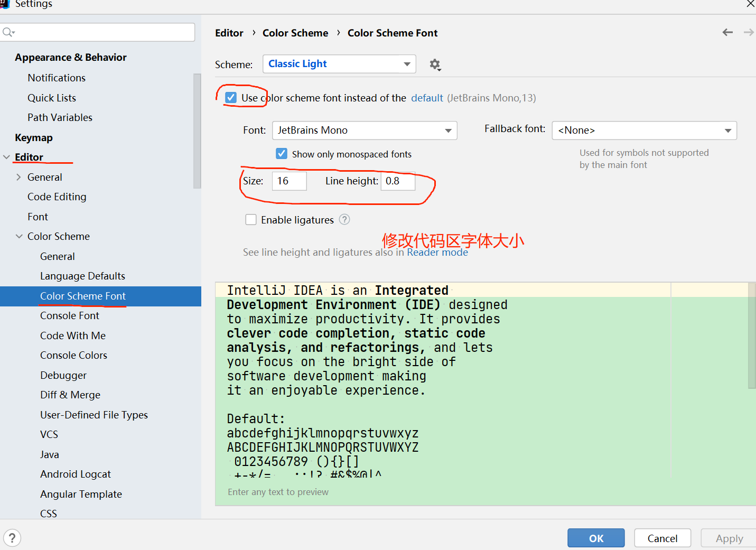
Task: Open the Fallback font dropdown
Action: click(644, 130)
